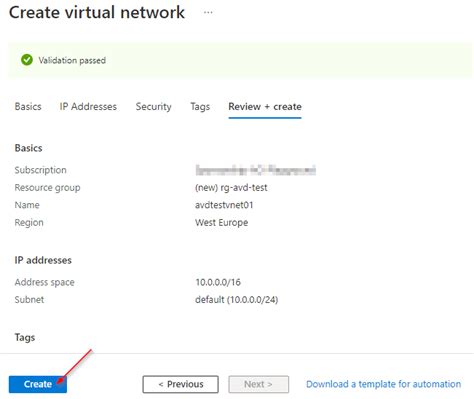Viewport: 474px width, 399px height.
Task: Go back with the Previous button
Action: 181,384
